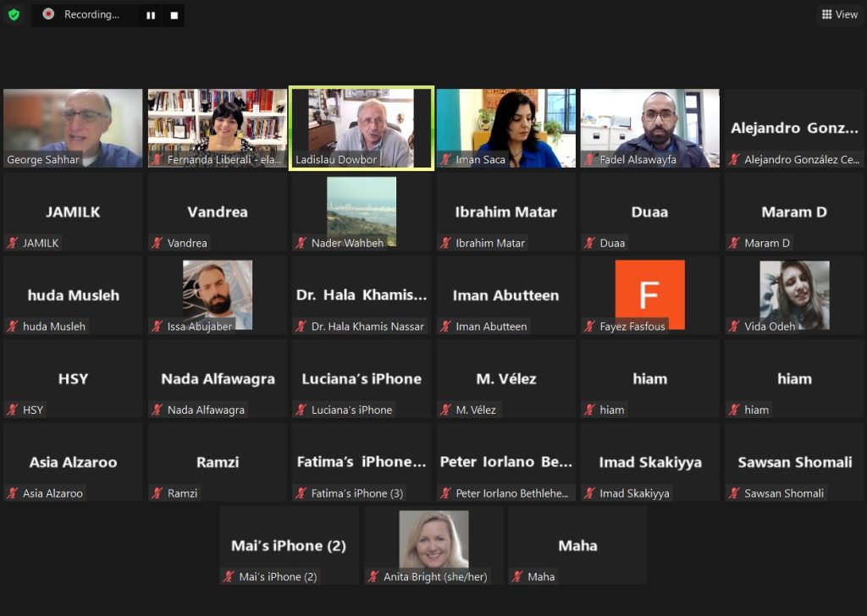Click muted mic icon beside Imad Skakiyya
This screenshot has width=867, height=616.
tap(590, 493)
